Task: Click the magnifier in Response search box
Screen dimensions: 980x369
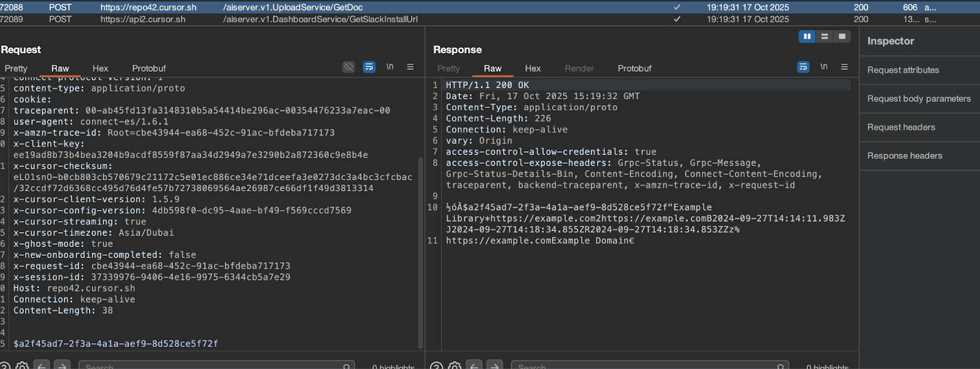Action: pos(781,367)
